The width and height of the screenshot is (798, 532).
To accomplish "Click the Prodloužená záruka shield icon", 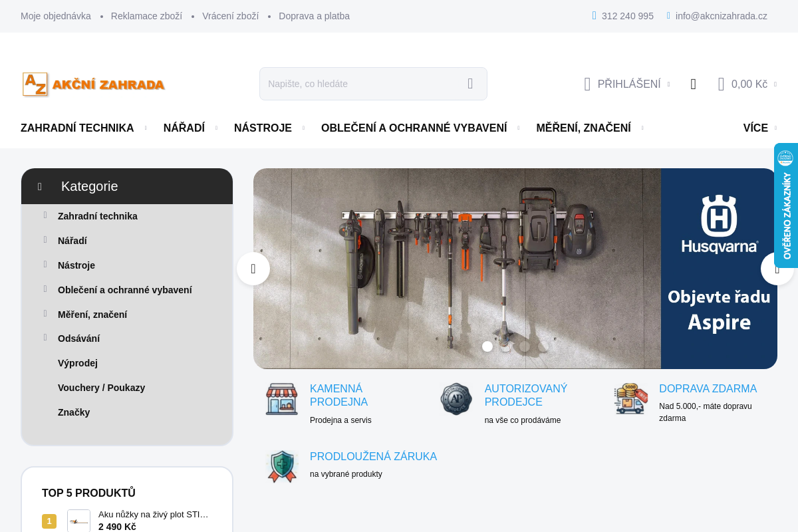I will pyautogui.click(x=282, y=466).
